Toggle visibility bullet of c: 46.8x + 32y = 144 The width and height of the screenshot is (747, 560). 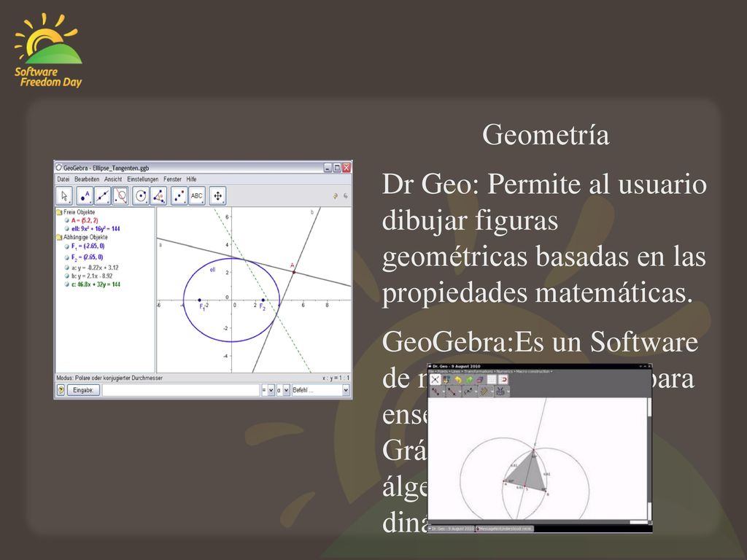[66, 285]
